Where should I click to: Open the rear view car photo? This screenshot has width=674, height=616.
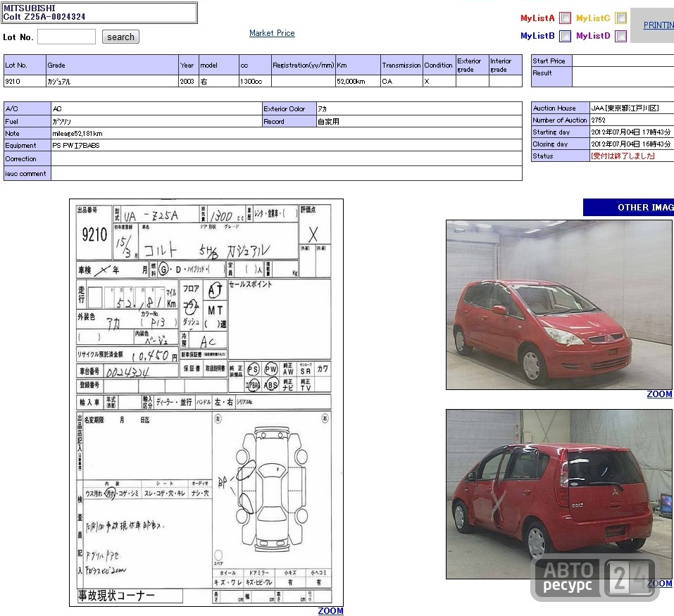pos(559,494)
